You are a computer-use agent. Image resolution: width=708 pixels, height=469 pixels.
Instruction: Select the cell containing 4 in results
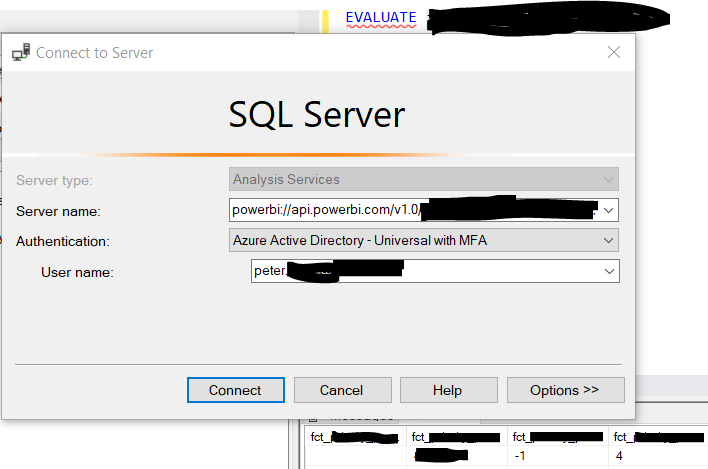658,456
